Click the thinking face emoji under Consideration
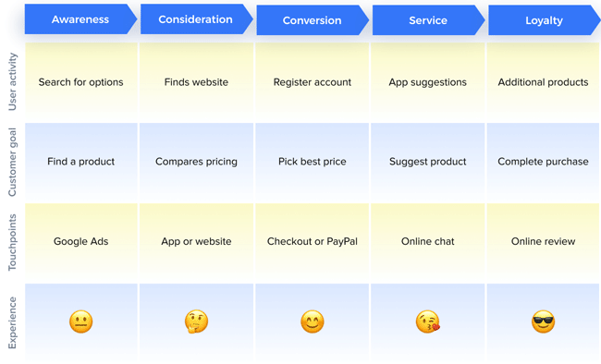The width and height of the screenshot is (601, 364). (196, 322)
